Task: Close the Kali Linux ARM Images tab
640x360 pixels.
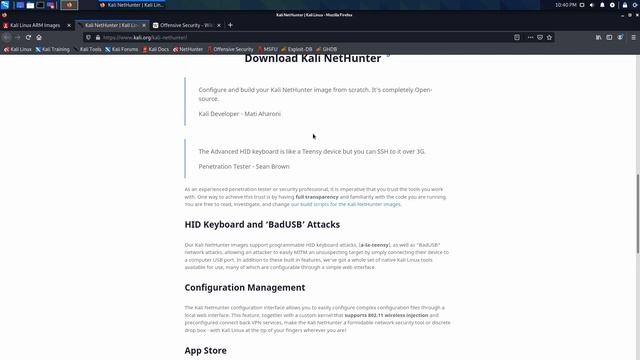Action: (x=69, y=25)
